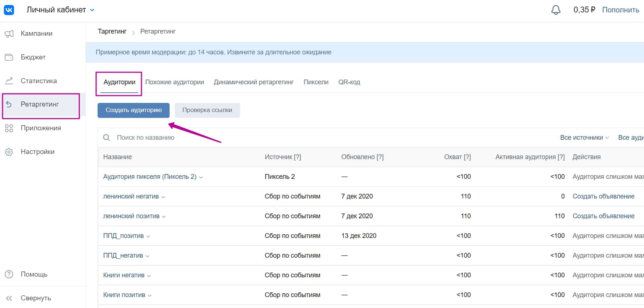Open Статистика in the sidebar
The height and width of the screenshot is (308, 644).
(x=43, y=81)
